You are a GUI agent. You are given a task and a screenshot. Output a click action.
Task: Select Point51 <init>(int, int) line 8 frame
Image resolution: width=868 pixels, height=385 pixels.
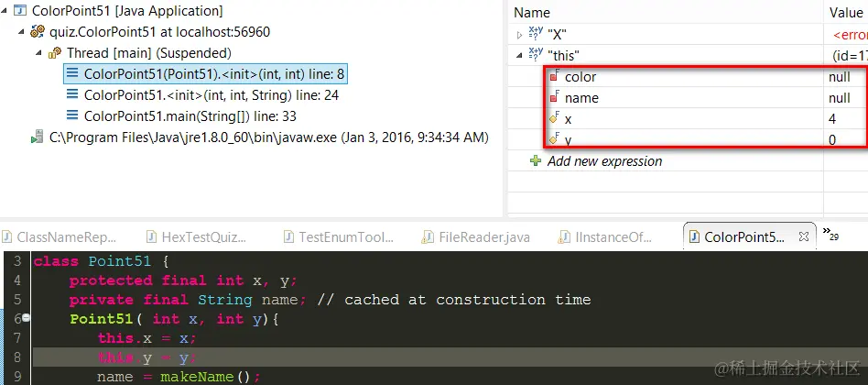point(206,73)
